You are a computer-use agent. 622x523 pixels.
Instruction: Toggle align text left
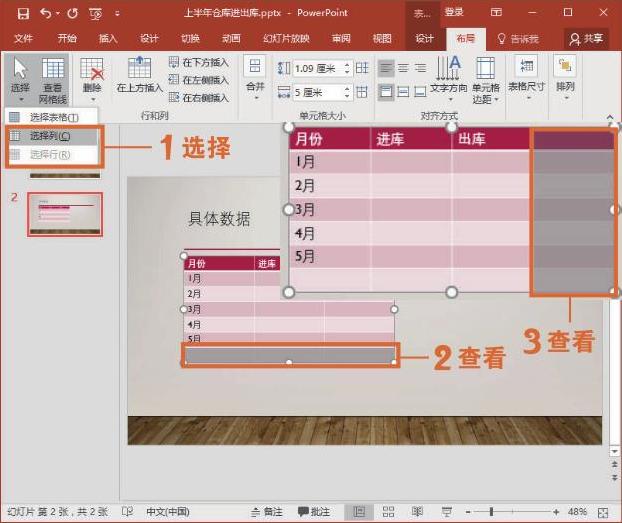point(386,68)
